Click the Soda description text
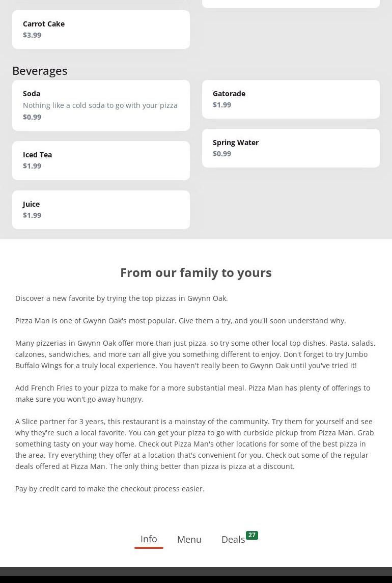 (x=100, y=105)
